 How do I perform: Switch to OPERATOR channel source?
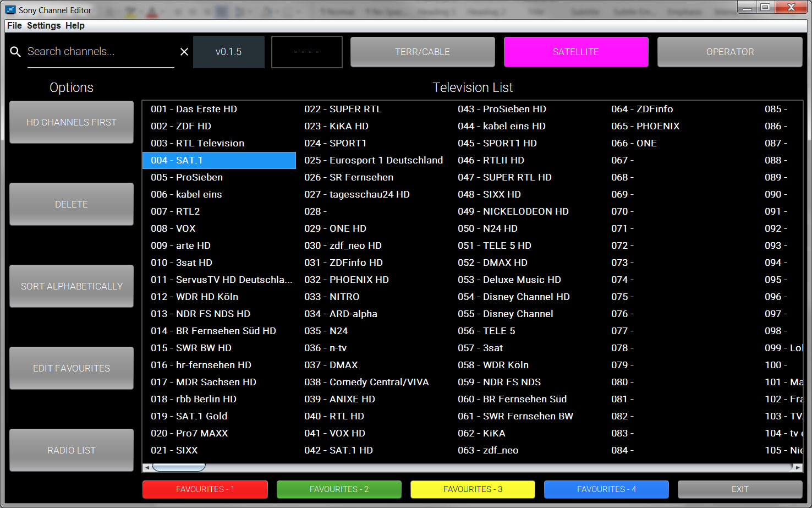pos(729,52)
